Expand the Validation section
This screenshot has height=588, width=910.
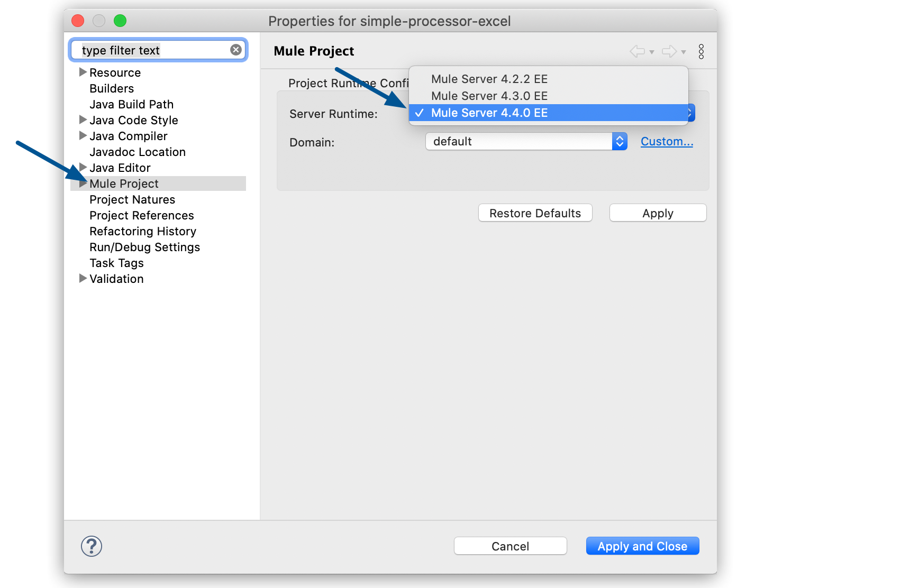83,278
